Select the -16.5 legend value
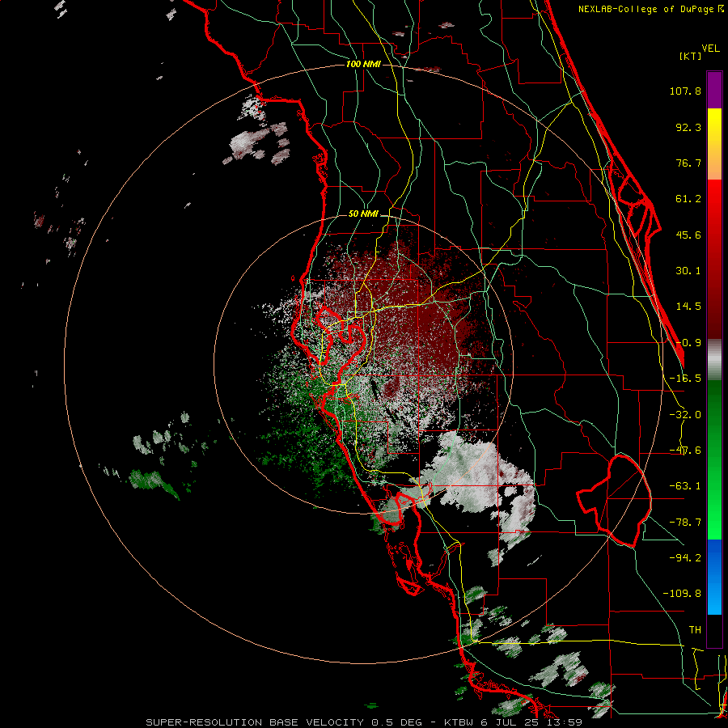The height and width of the screenshot is (728, 728). coord(685,379)
